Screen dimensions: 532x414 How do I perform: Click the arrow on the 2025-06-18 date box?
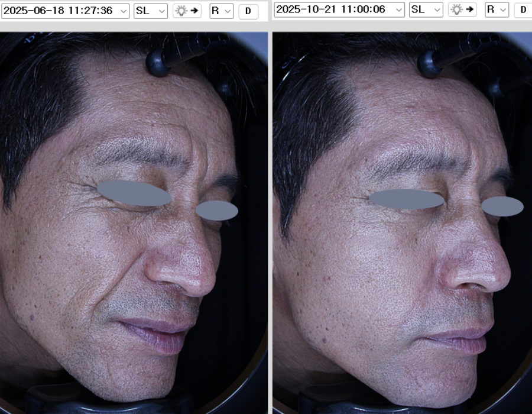click(x=122, y=11)
